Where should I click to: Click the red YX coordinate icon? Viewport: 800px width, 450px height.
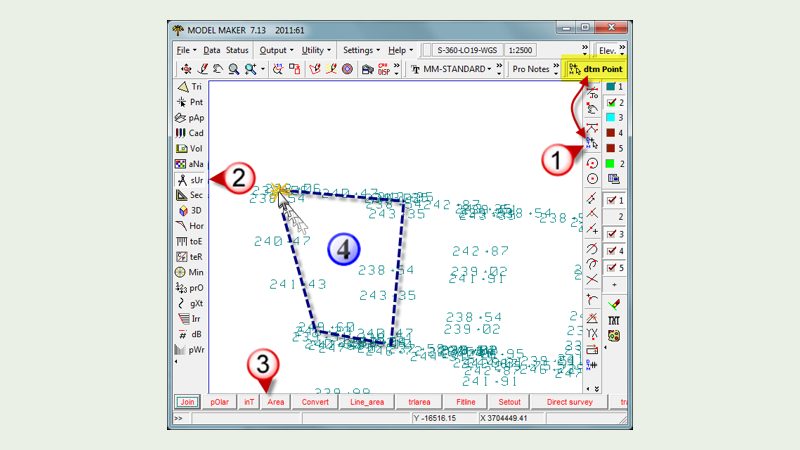pyautogui.click(x=592, y=334)
